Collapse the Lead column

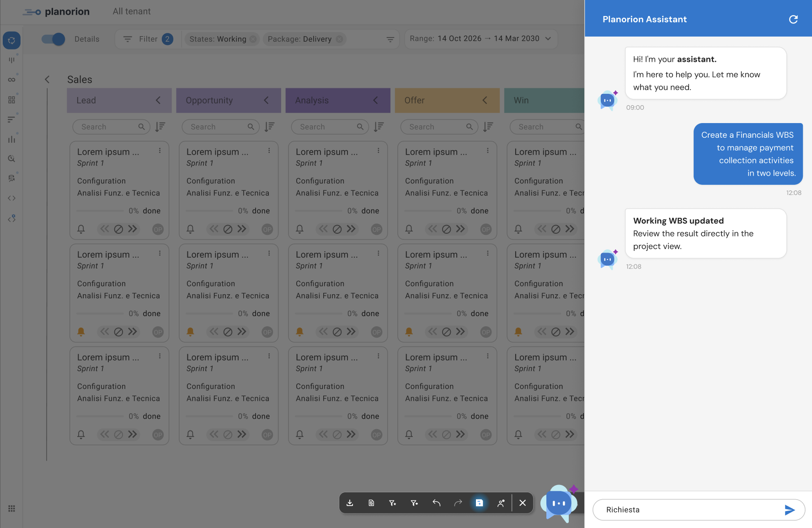tap(158, 100)
